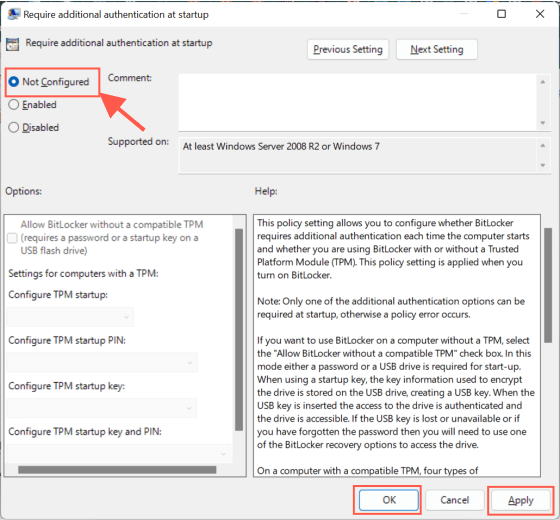Open the Configure TPM startup dropdown
Screen dimensions: 560x520
(x=70, y=317)
